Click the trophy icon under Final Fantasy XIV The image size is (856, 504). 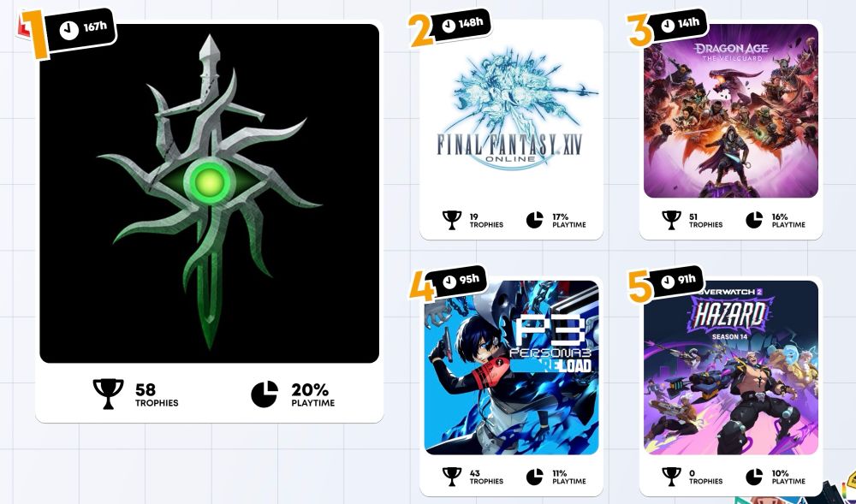(452, 221)
